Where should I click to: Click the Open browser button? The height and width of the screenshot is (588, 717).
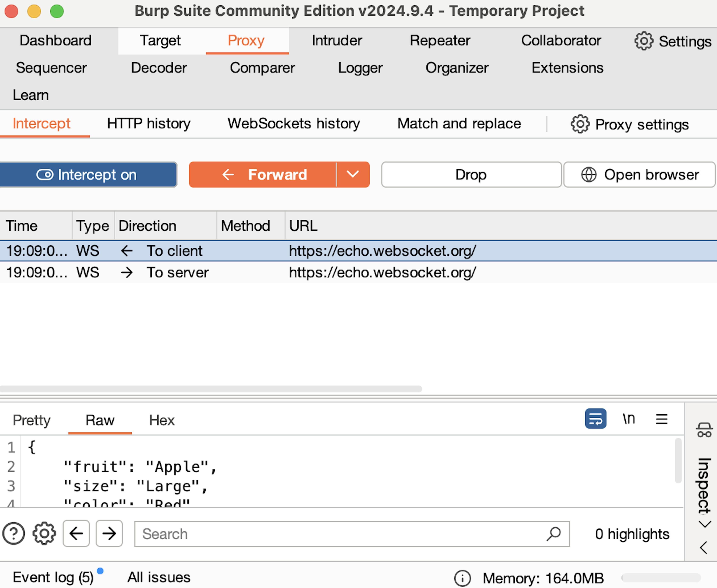[x=639, y=175]
